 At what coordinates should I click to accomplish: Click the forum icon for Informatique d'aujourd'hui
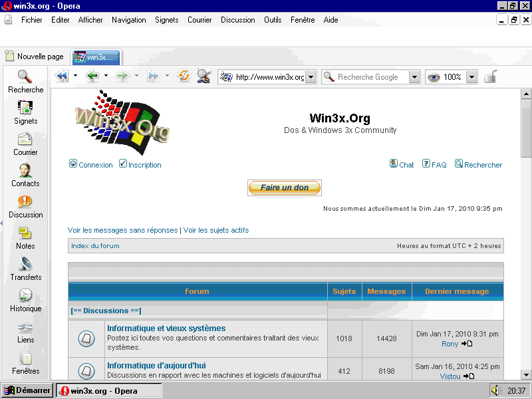tap(86, 370)
